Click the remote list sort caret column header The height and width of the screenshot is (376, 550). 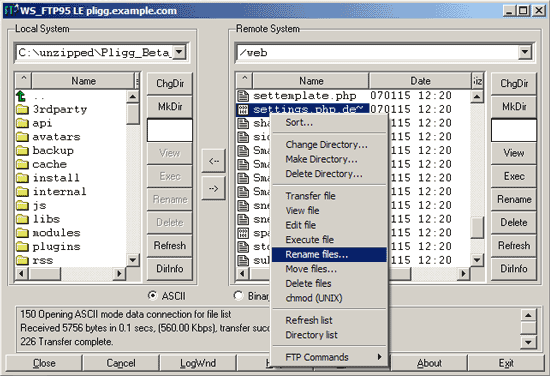coord(244,81)
